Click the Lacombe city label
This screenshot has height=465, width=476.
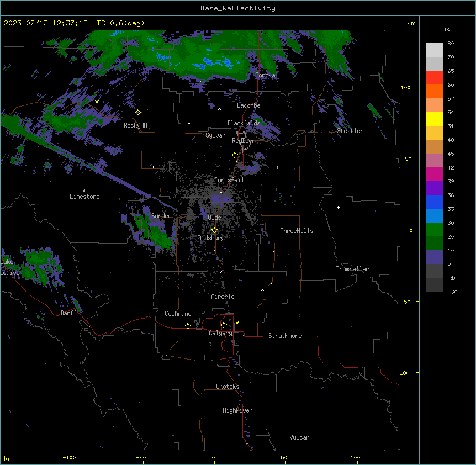coord(248,105)
